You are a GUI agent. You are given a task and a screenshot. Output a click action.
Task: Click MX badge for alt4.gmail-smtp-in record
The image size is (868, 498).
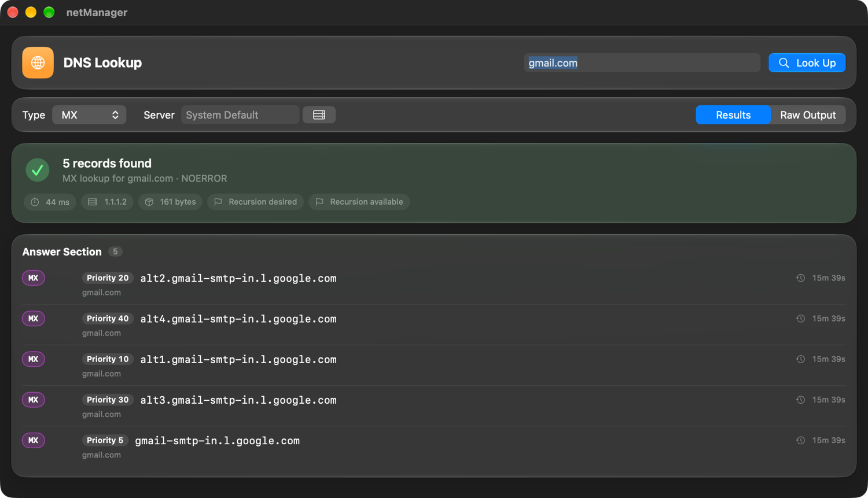pyautogui.click(x=34, y=319)
